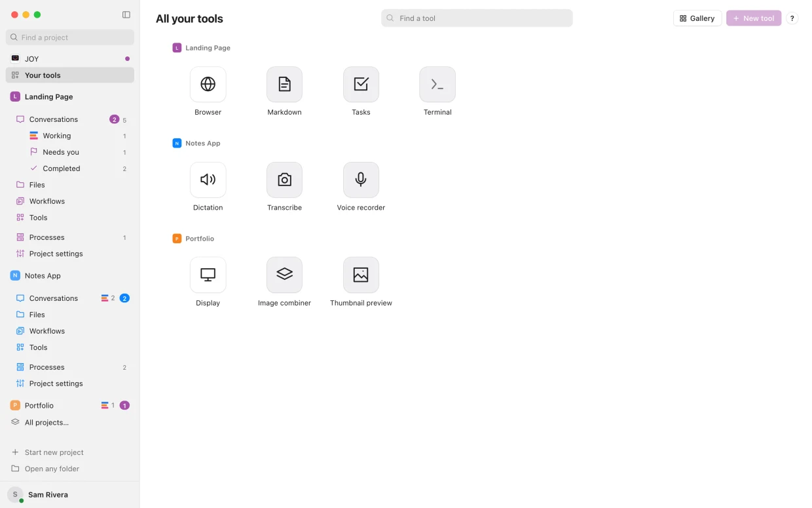Open the Markdown tool
Screen dimensions: 812x508
coord(284,84)
